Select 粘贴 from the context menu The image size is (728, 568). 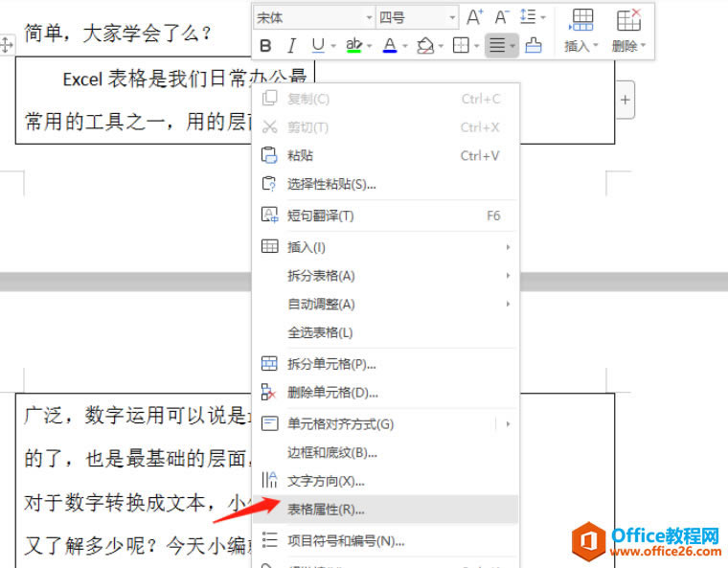pyautogui.click(x=385, y=155)
